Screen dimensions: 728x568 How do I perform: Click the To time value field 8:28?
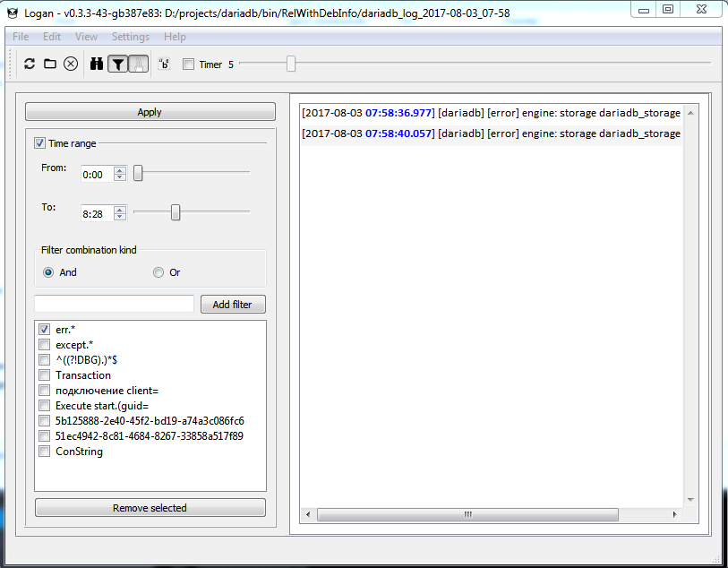point(98,213)
